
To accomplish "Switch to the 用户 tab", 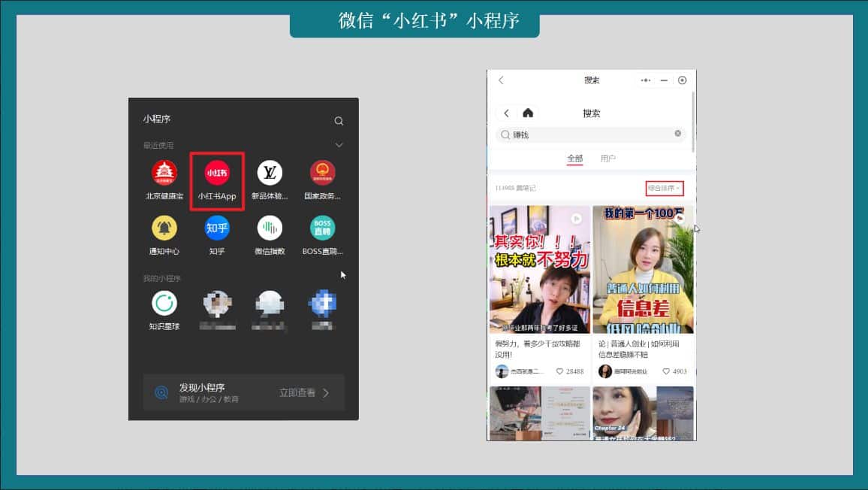I will 608,159.
